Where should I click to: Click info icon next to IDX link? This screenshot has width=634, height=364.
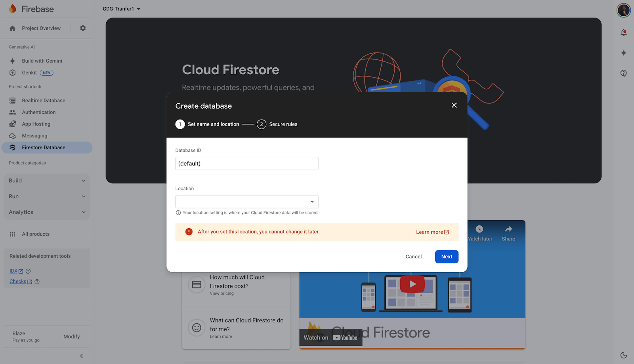coord(28,271)
